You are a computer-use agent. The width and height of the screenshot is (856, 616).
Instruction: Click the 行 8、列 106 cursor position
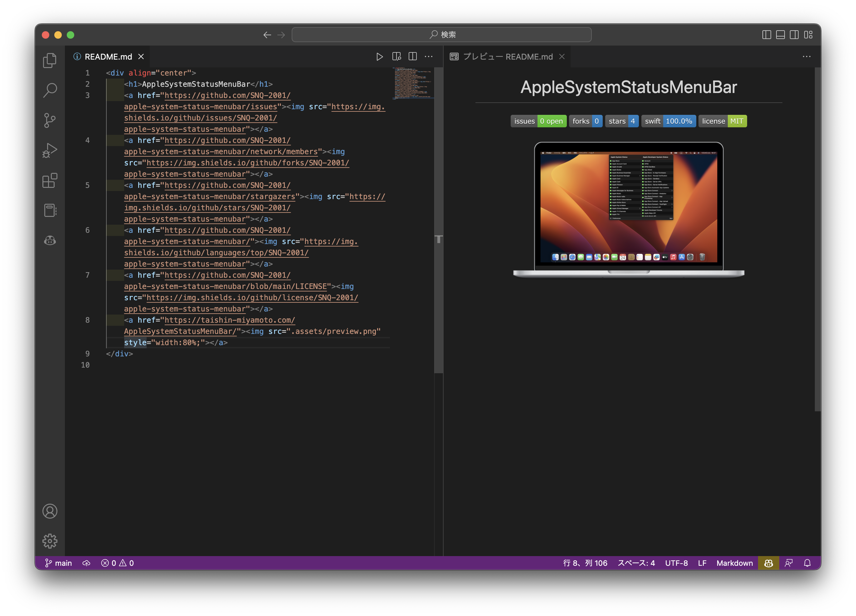(585, 563)
